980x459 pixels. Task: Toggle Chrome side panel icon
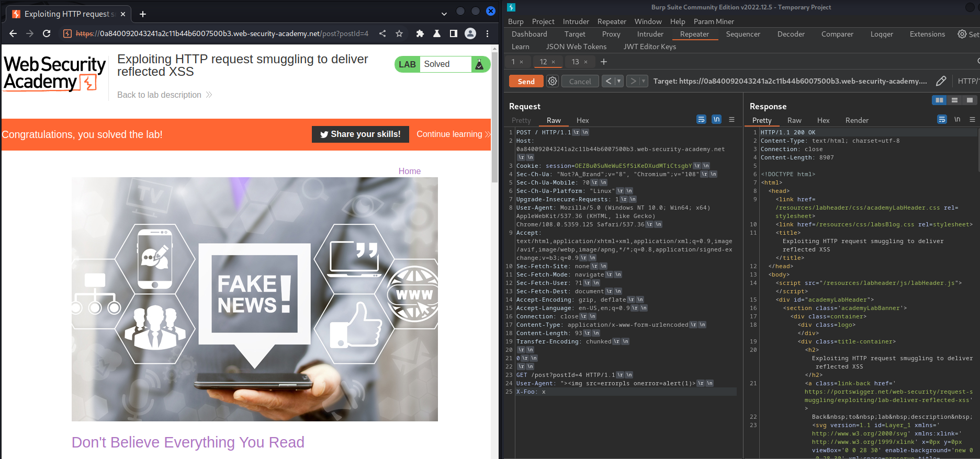[x=454, y=33]
